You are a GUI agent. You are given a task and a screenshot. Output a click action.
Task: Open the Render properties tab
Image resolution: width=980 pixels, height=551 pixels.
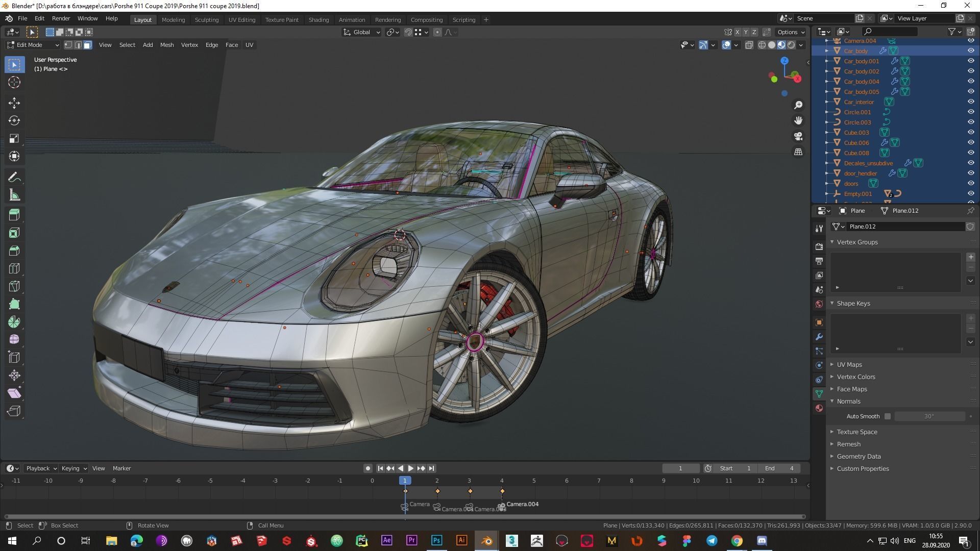819,247
